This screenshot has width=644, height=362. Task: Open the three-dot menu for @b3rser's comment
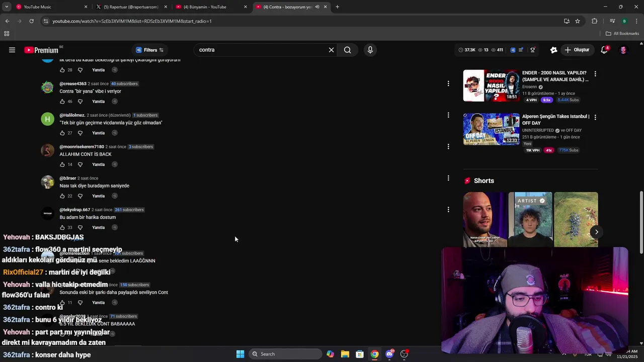[448, 178]
